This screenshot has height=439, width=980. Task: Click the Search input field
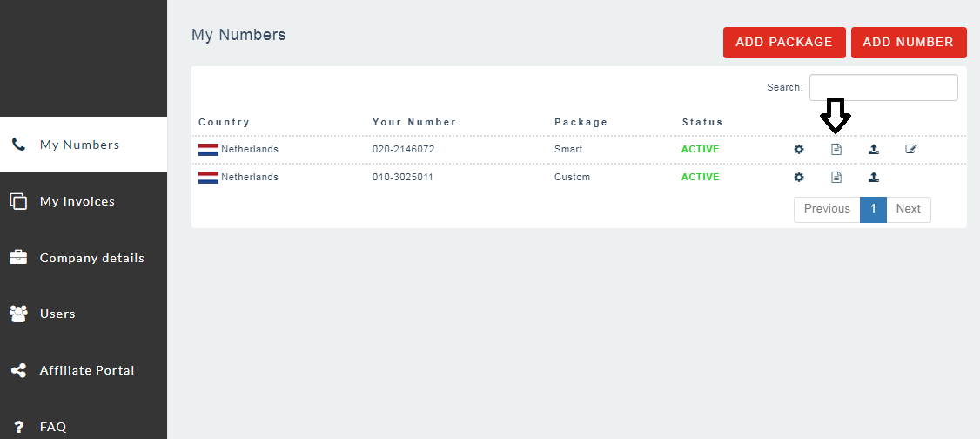pyautogui.click(x=883, y=87)
